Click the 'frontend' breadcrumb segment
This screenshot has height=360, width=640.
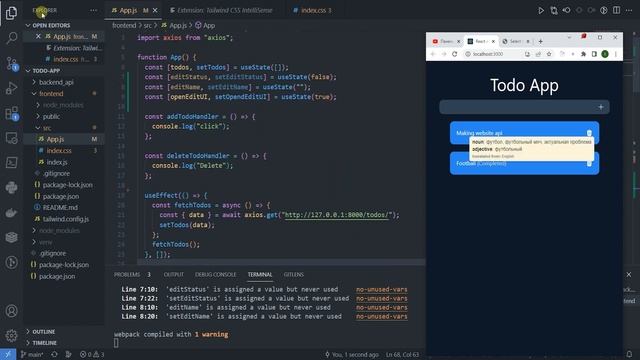pyautogui.click(x=124, y=25)
